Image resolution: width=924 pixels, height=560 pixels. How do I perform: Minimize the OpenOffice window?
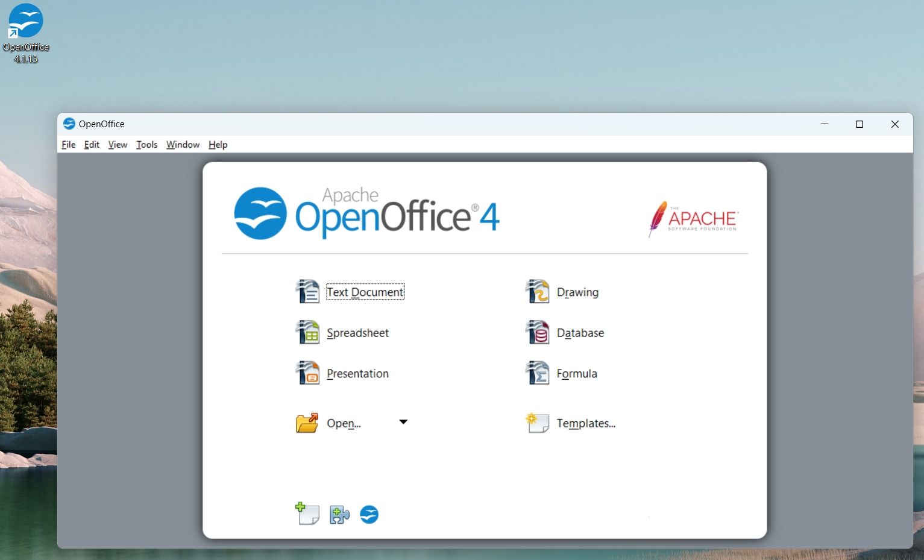[825, 124]
